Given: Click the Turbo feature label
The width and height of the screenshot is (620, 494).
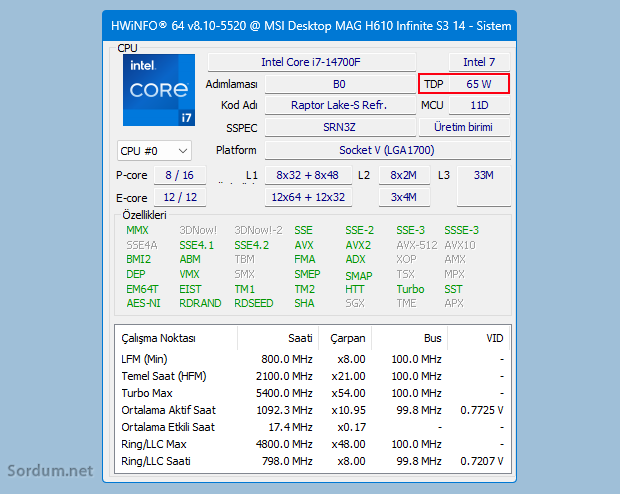Looking at the screenshot, I should (x=410, y=289).
